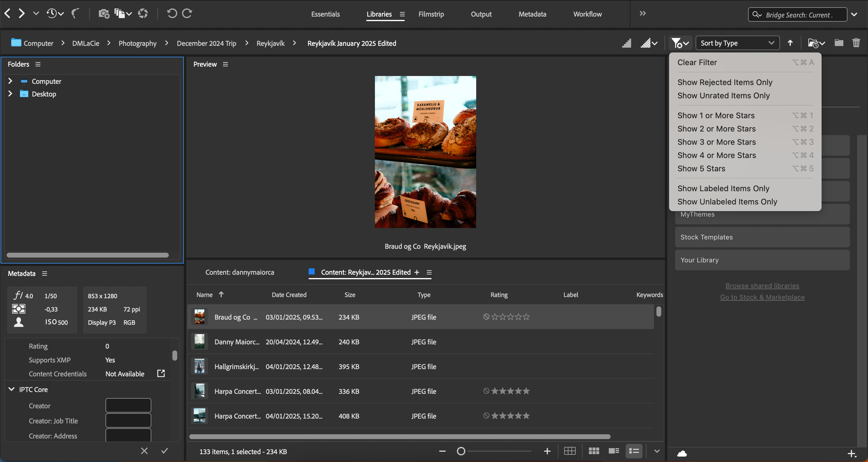This screenshot has height=462, width=868.
Task: Open Go to Stock & Marketplace link
Action: tap(762, 297)
